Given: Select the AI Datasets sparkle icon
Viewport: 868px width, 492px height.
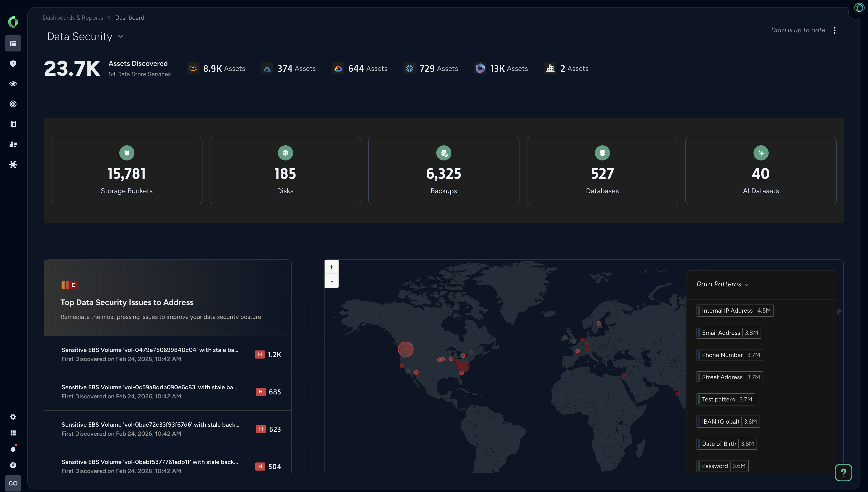Looking at the screenshot, I should pyautogui.click(x=761, y=153).
